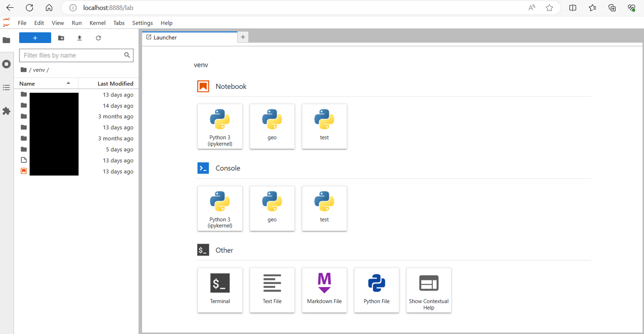Create a new Markdown File
This screenshot has width=644, height=334.
click(324, 290)
